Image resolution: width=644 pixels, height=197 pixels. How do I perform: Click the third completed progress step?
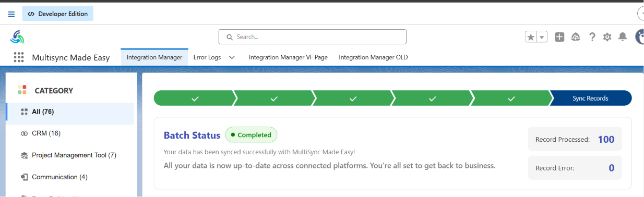pos(353,98)
